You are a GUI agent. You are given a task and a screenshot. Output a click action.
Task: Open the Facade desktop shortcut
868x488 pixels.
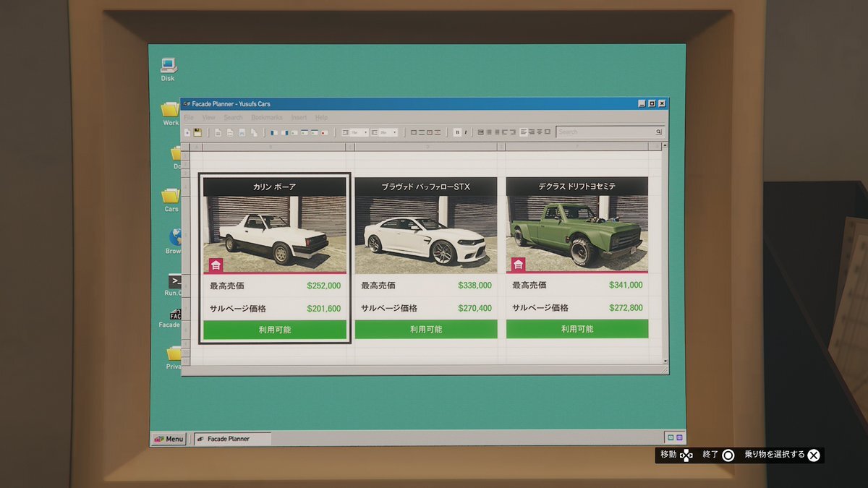click(171, 318)
